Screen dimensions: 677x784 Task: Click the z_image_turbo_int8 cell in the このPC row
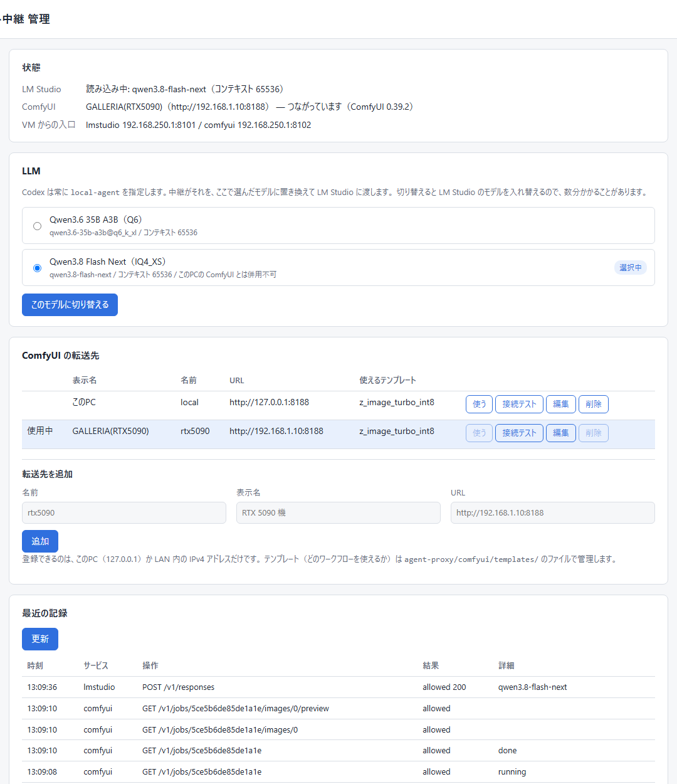tap(397, 402)
